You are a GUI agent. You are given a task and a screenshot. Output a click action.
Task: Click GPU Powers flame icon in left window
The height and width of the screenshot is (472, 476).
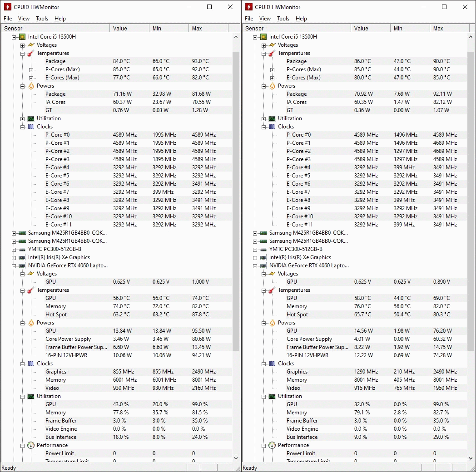(x=31, y=323)
